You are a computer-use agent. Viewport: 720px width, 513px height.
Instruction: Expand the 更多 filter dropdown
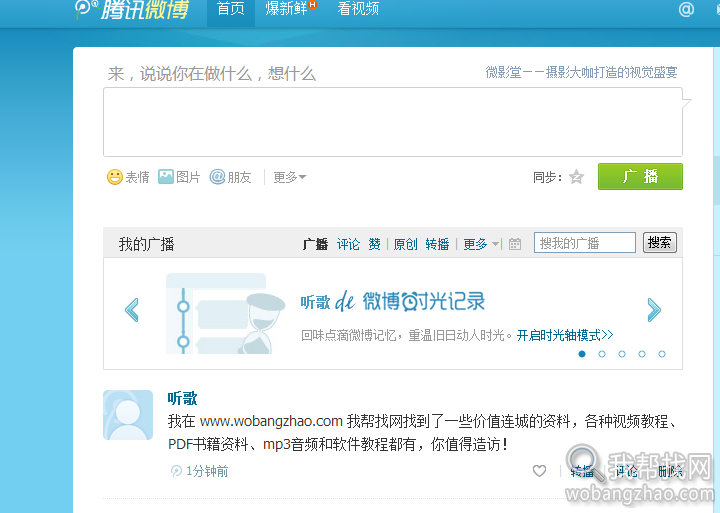481,244
